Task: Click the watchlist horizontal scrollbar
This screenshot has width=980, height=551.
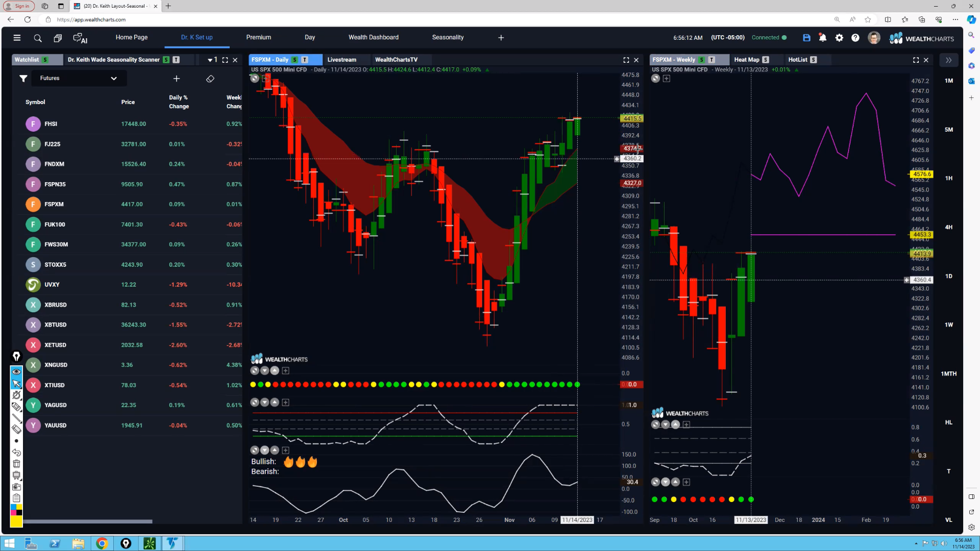Action: point(87,521)
